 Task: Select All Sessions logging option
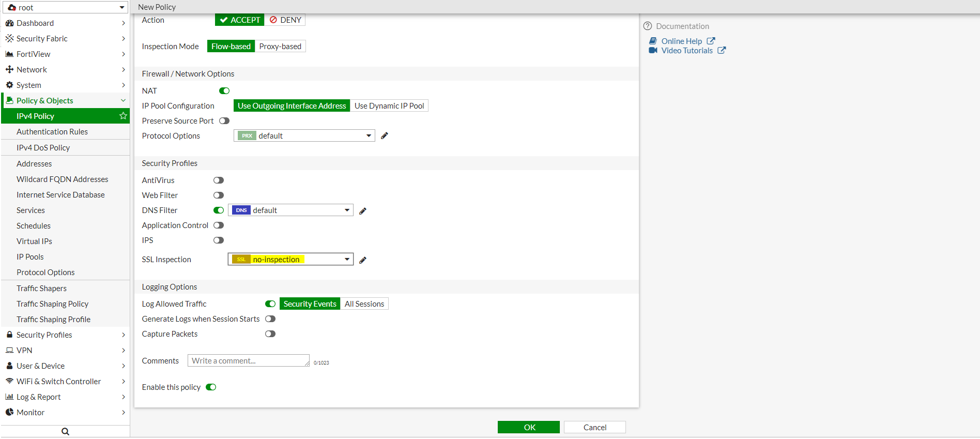[x=364, y=304]
